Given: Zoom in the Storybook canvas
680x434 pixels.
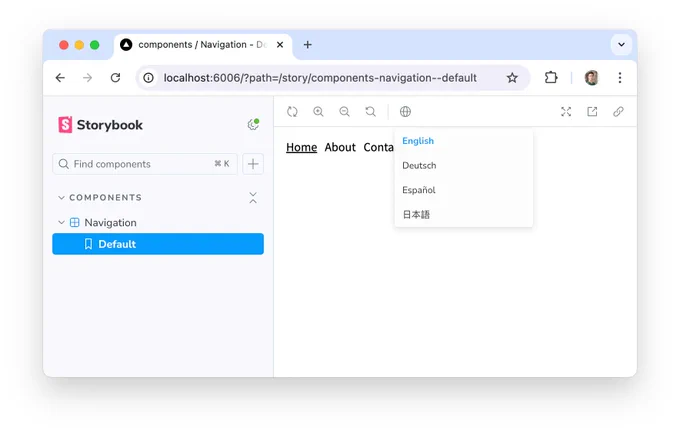Looking at the screenshot, I should click(x=318, y=112).
